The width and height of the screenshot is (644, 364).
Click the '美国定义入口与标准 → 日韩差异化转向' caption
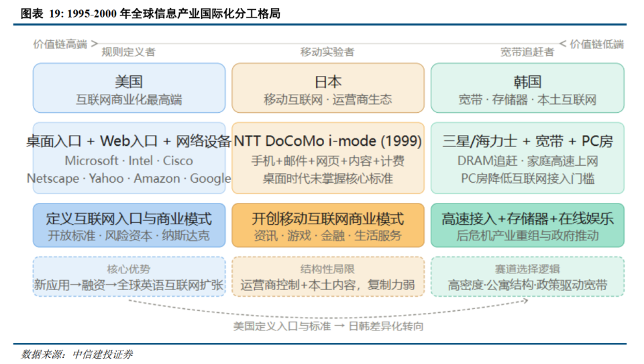coord(328,326)
